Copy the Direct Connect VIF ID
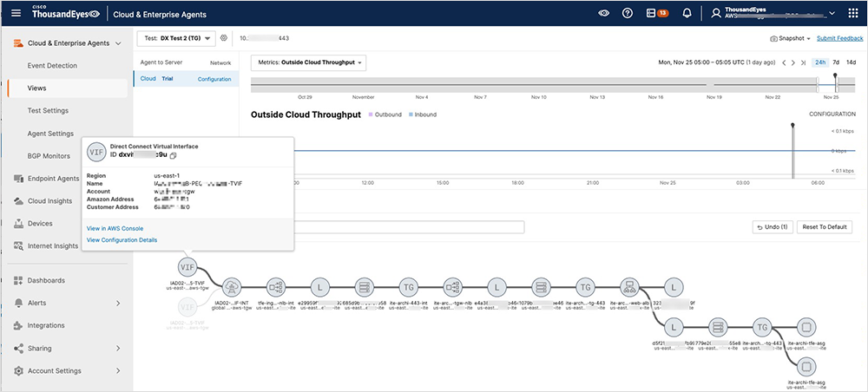The image size is (868, 392). click(173, 155)
